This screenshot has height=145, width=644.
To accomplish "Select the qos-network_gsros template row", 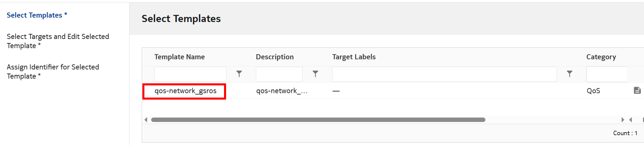I will pyautogui.click(x=185, y=91).
